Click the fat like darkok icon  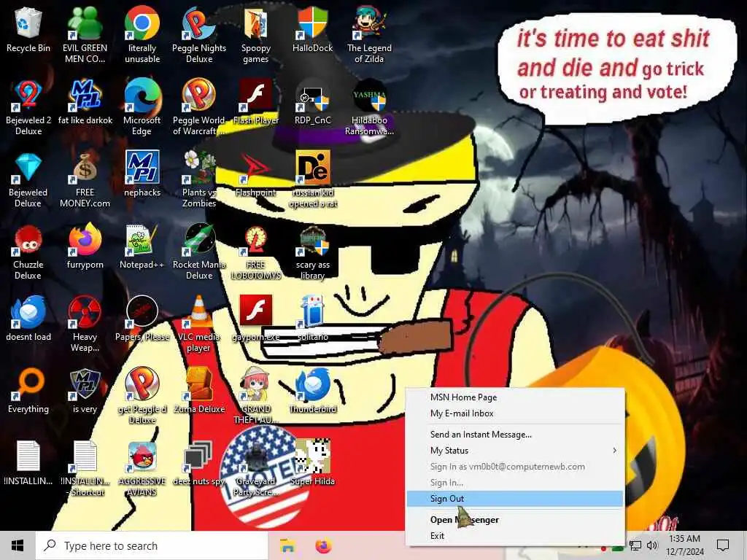pos(85,101)
